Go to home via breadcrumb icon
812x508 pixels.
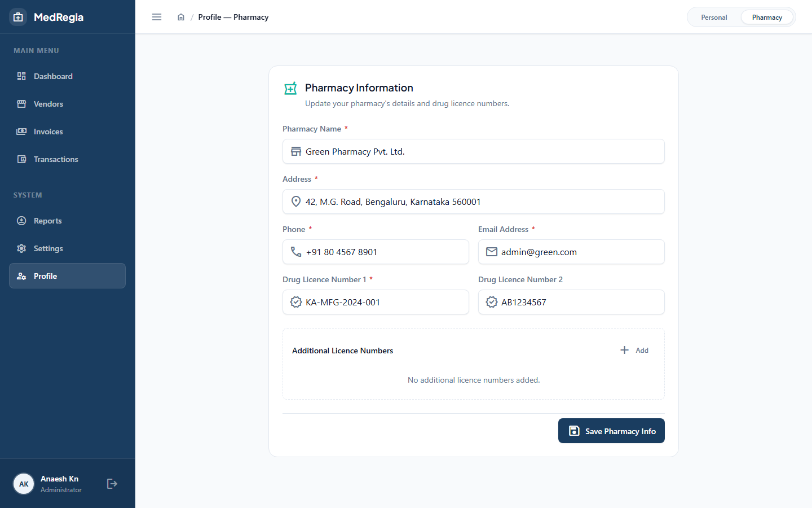coord(181,17)
